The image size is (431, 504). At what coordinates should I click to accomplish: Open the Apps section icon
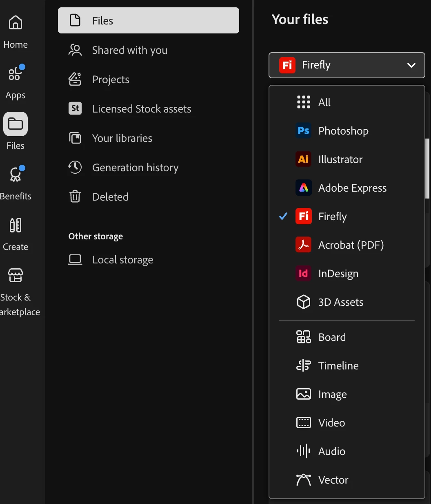click(x=16, y=73)
